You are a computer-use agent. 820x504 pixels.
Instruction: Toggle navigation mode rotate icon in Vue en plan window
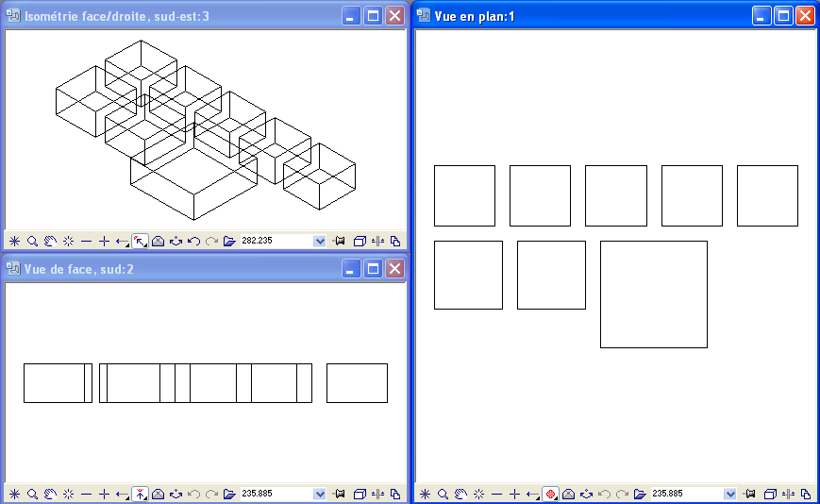tap(586, 494)
